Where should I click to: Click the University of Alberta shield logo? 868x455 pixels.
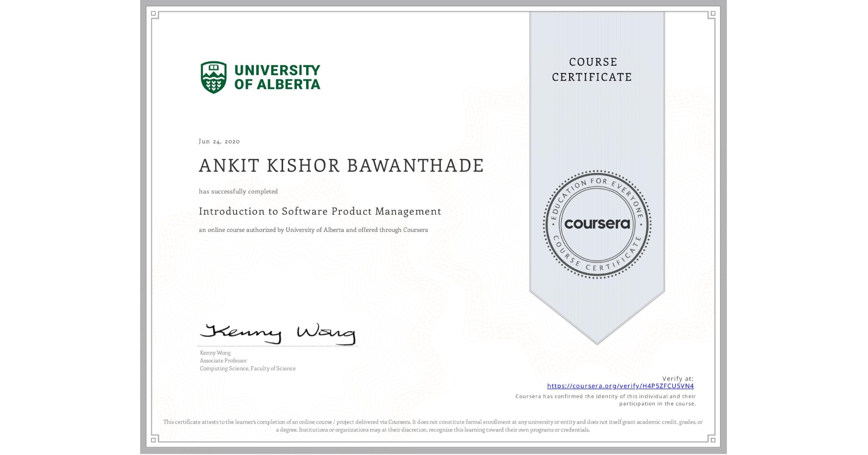[214, 77]
